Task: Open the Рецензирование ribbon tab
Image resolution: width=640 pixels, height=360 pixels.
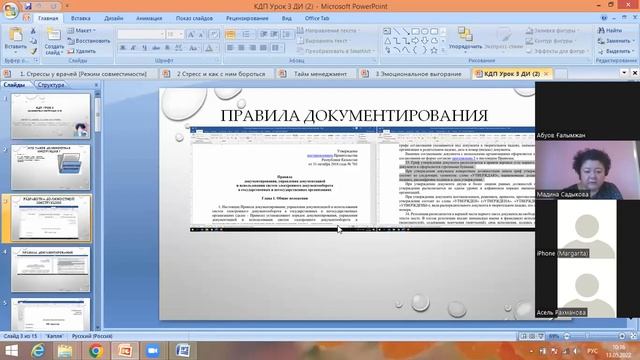Action: pos(247,18)
